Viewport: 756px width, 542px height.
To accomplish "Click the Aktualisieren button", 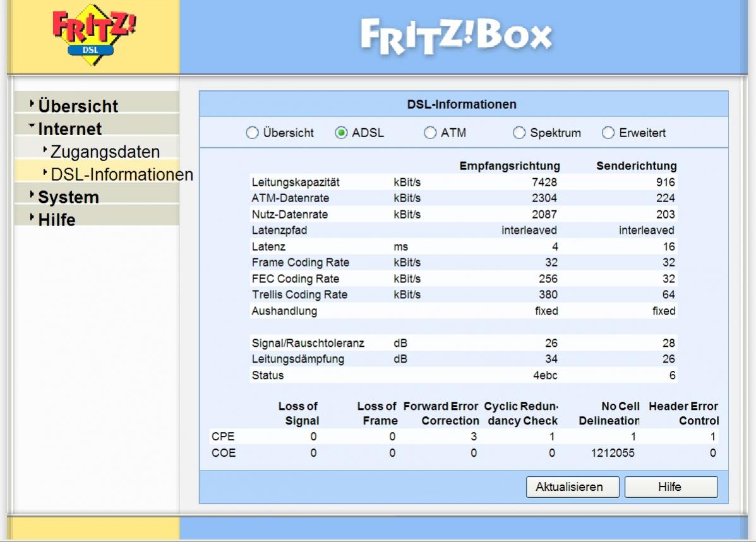I will click(572, 486).
